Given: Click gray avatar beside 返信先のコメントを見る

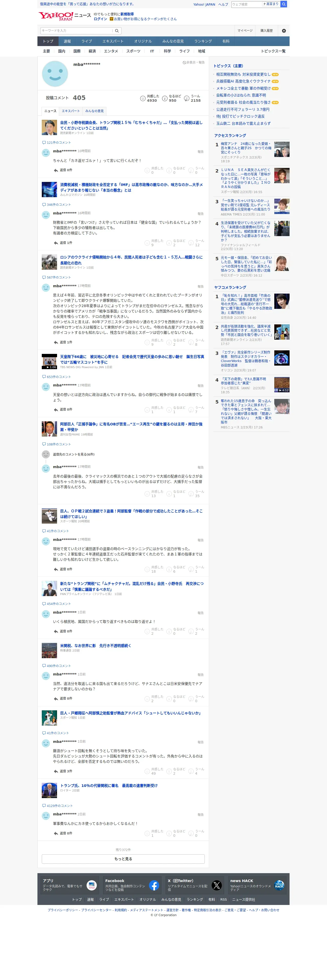Looking at the screenshot, I should tap(46, 454).
